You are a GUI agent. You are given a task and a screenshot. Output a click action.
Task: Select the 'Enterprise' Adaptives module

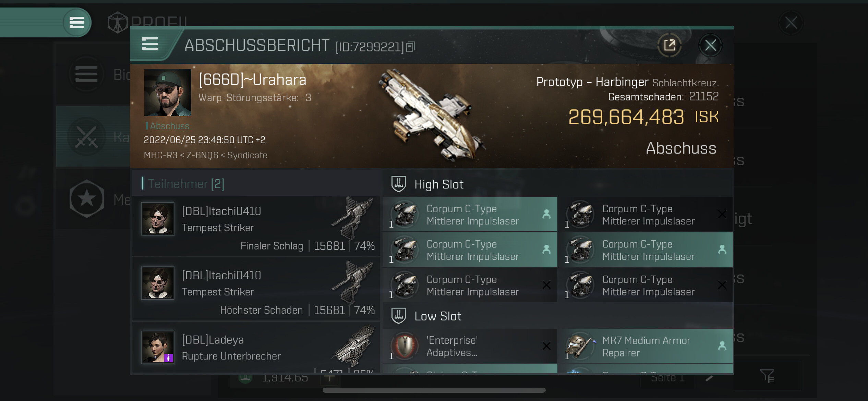coord(470,346)
